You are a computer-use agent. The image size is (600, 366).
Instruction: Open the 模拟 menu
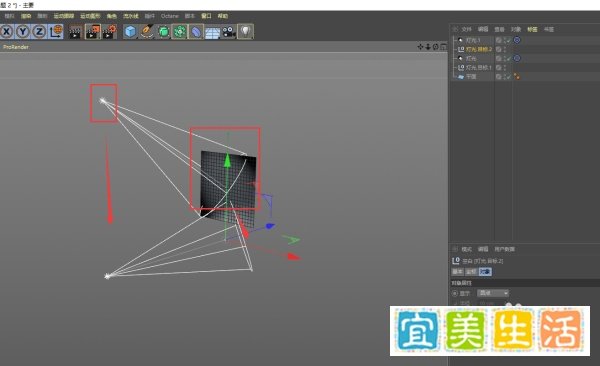9,16
